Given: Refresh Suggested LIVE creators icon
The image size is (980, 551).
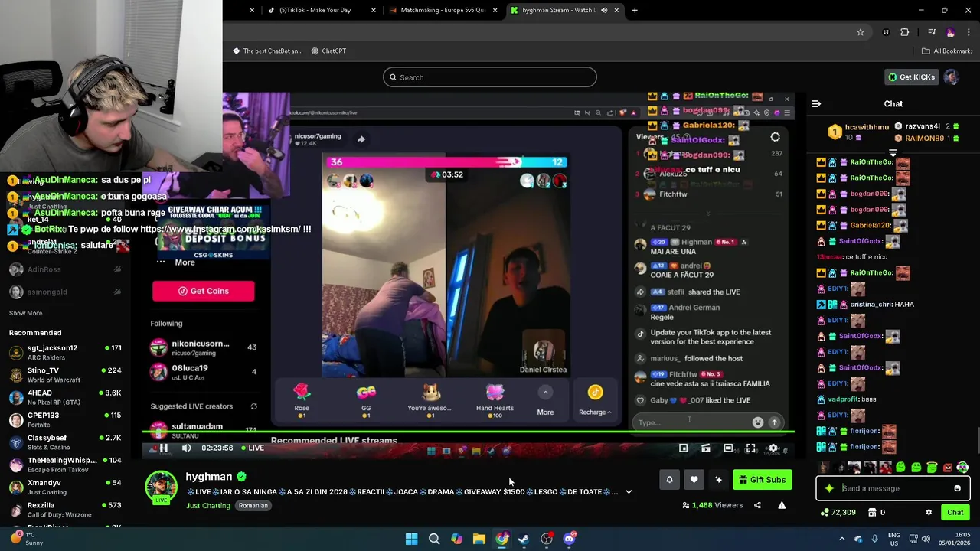Looking at the screenshot, I should [254, 406].
